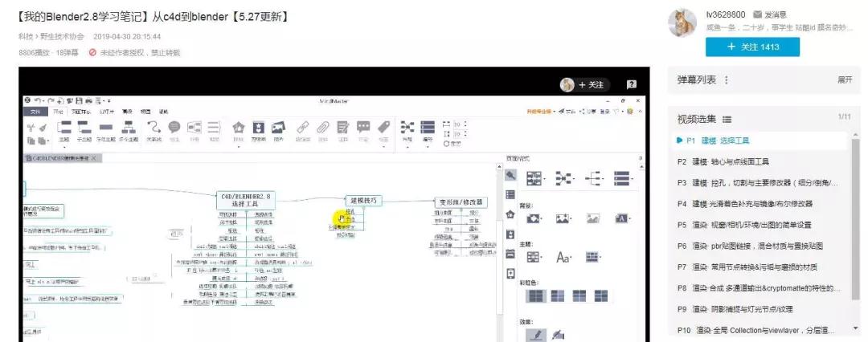Insert a 主题 topic from ribbon
Image resolution: width=868 pixels, height=342 pixels.
point(64,132)
